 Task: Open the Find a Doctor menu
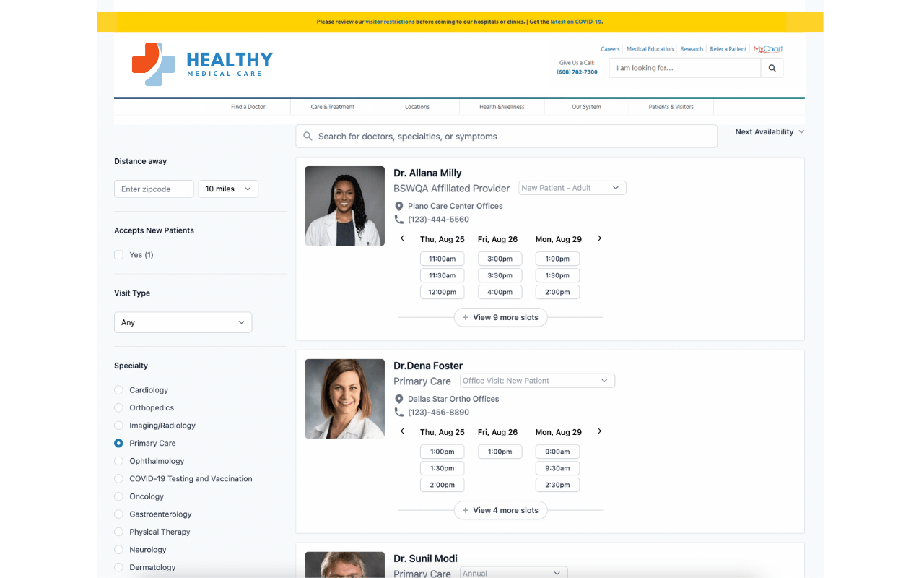pyautogui.click(x=248, y=107)
